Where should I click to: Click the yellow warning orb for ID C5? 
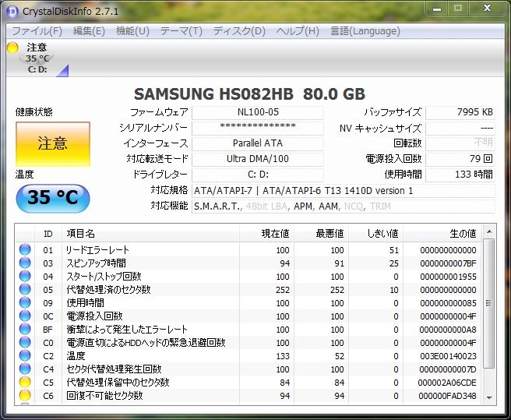(25, 382)
